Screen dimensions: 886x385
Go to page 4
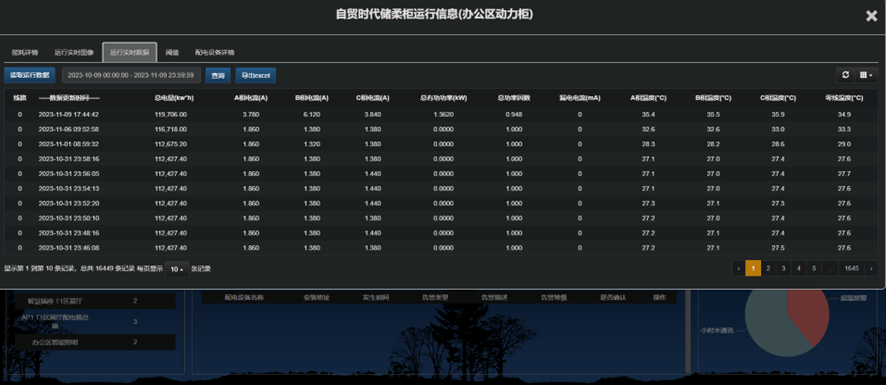click(799, 269)
